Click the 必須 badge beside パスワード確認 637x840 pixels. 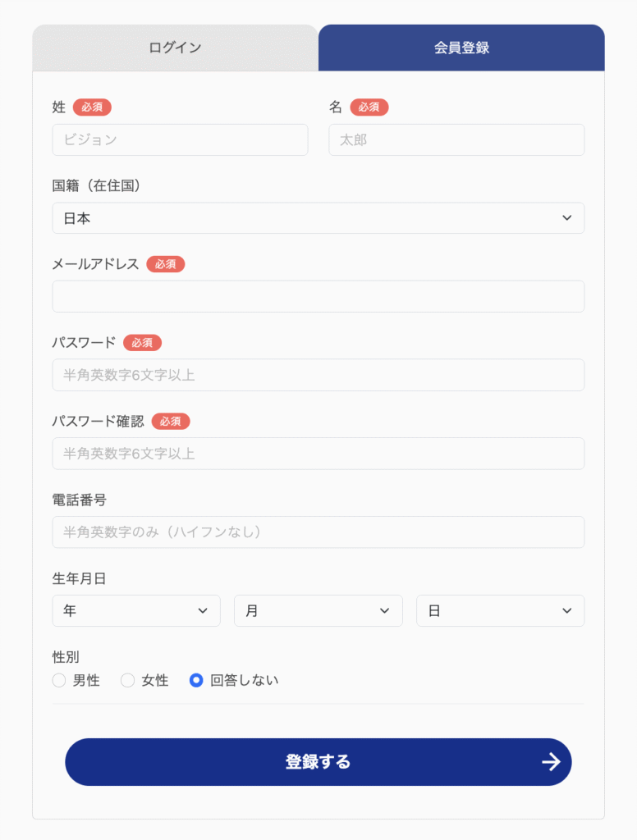coord(171,422)
